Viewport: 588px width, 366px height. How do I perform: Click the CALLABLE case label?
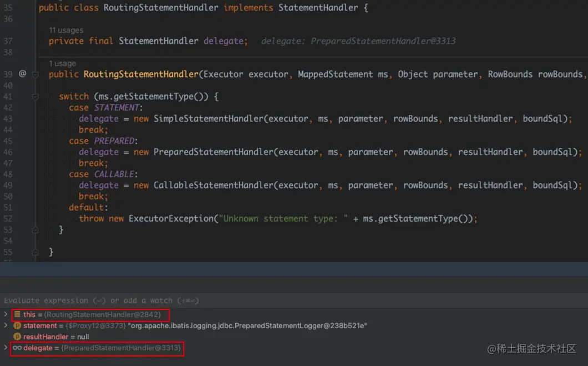pyautogui.click(x=114, y=174)
